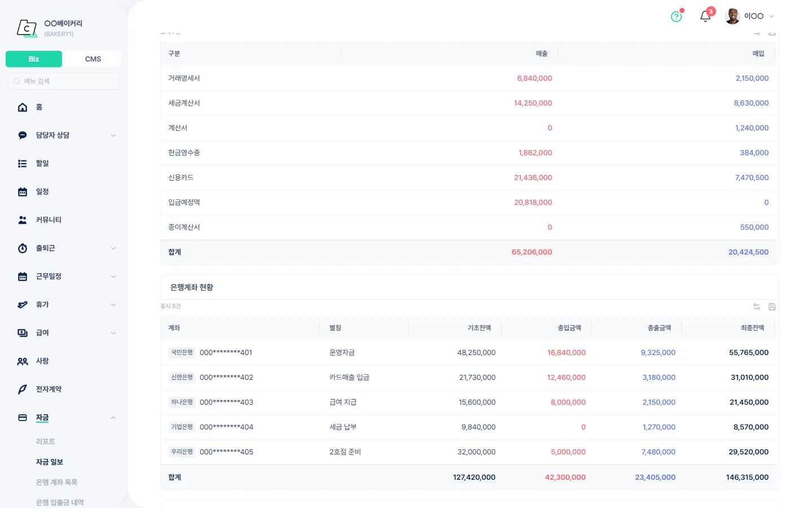Expand the 담당자 상담 menu chevron
812x508 pixels.
pyautogui.click(x=113, y=135)
